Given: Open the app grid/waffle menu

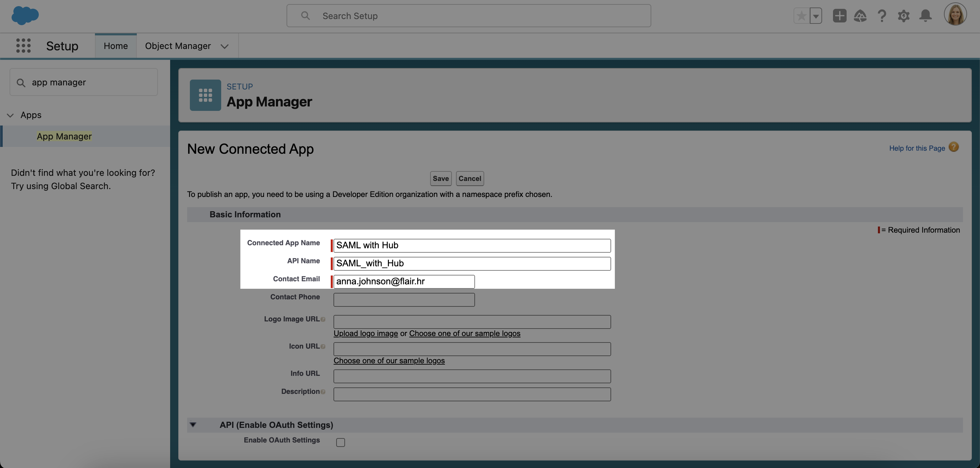Looking at the screenshot, I should [x=22, y=45].
